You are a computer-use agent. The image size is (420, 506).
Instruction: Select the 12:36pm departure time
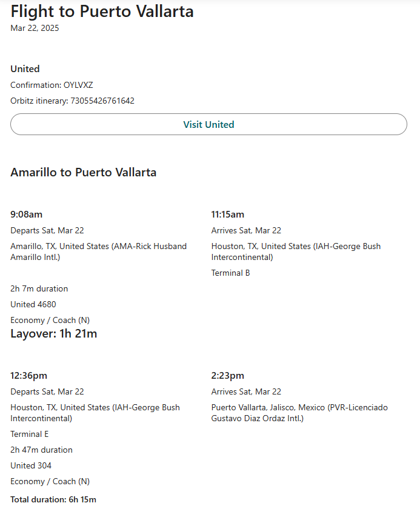pos(28,376)
